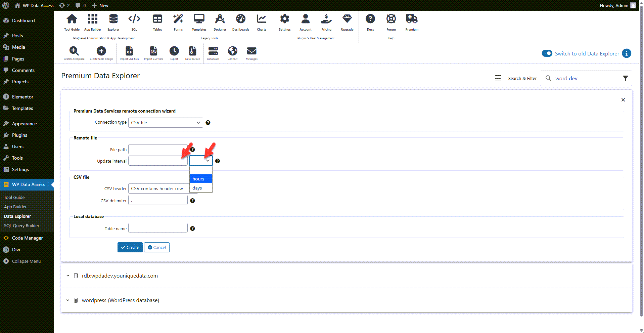Open SQL Query Builder from the sidebar
644x333 pixels.
(21, 225)
